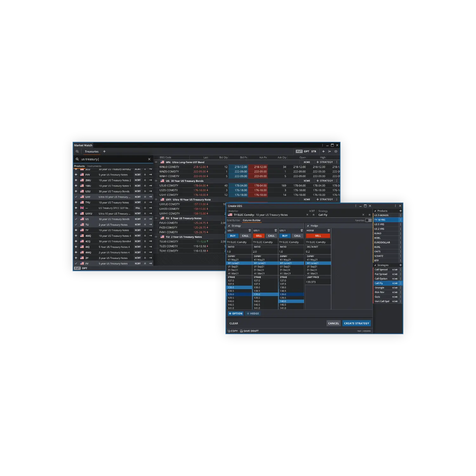Screen dimensions: 476x476
Task: Collapse the Products section in sidebar
Action: (375, 211)
